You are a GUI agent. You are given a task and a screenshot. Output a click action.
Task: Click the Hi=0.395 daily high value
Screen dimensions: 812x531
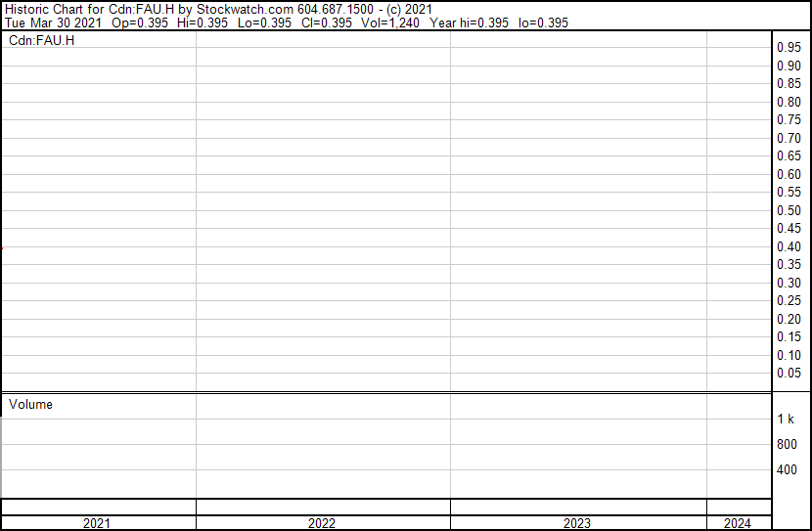[x=203, y=22]
